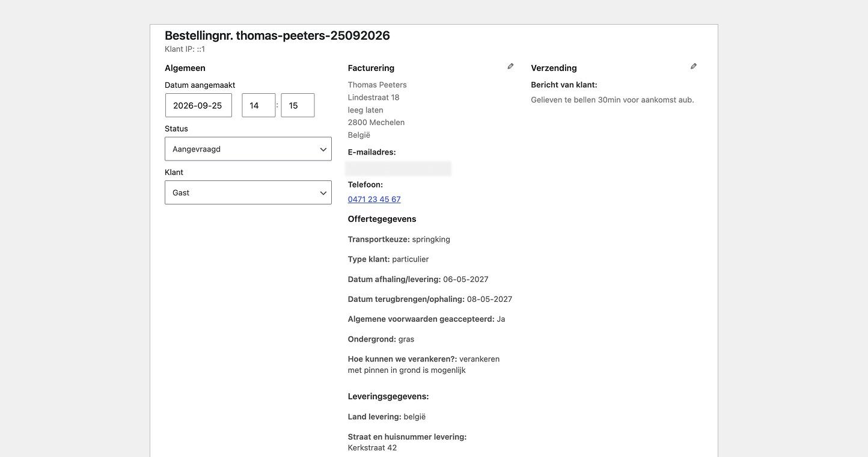Select the order title thomas-peeters-25092026
This screenshot has height=457, width=868.
point(277,35)
